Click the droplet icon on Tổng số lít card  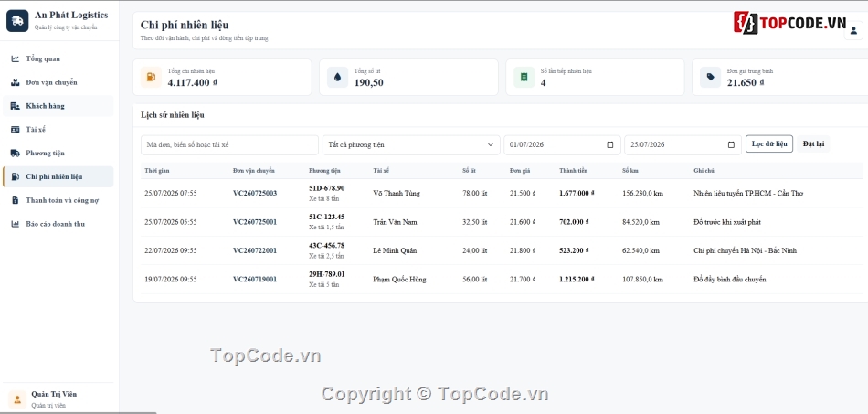pyautogui.click(x=337, y=77)
